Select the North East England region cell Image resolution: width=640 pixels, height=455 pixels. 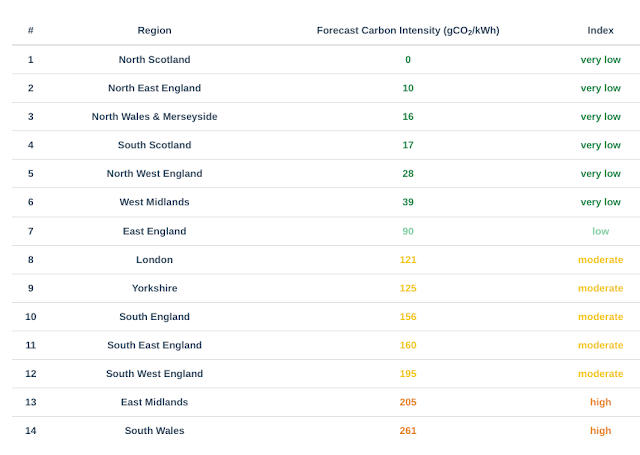point(154,88)
